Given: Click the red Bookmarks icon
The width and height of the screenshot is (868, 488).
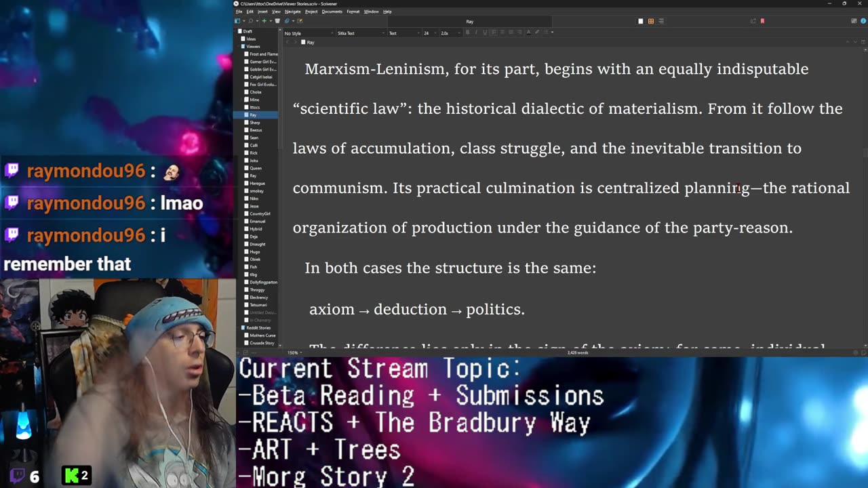Looking at the screenshot, I should click(762, 21).
